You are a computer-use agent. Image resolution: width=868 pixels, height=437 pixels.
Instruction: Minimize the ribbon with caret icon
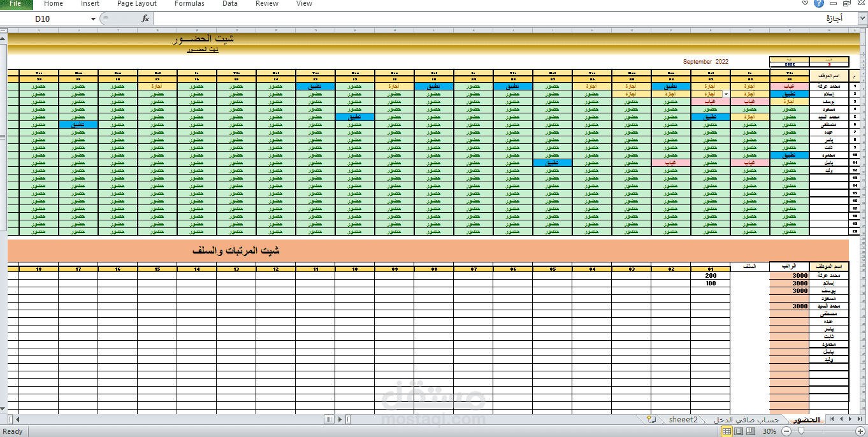[805, 4]
